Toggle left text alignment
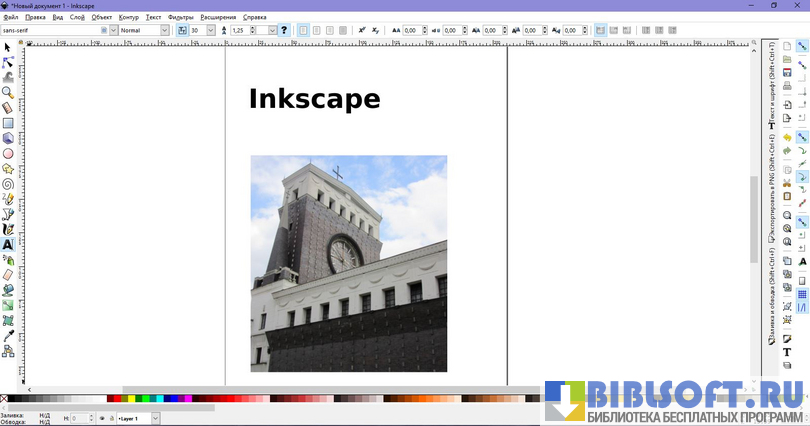Image resolution: width=810 pixels, height=426 pixels. (x=304, y=31)
